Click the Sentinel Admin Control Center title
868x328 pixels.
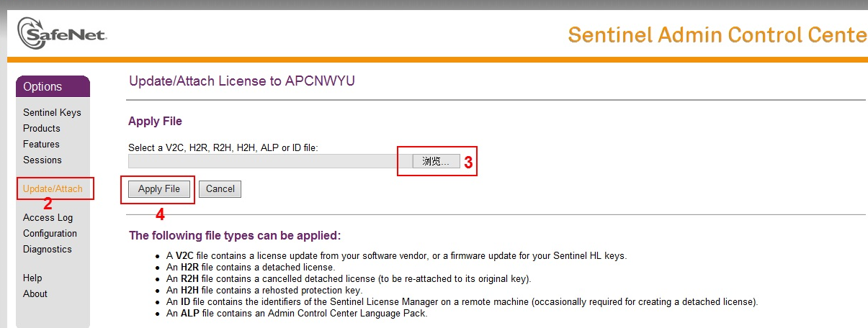717,35
